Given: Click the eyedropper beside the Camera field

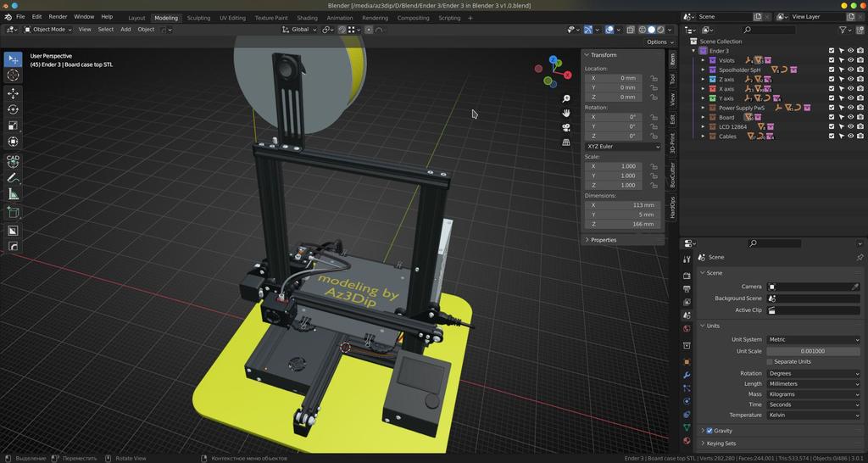Looking at the screenshot, I should coord(855,287).
